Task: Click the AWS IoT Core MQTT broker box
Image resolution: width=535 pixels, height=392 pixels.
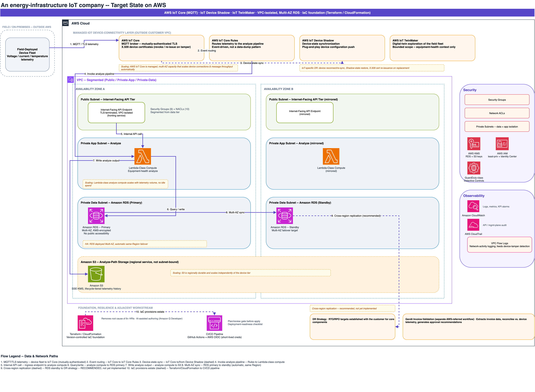Action: coord(161,48)
